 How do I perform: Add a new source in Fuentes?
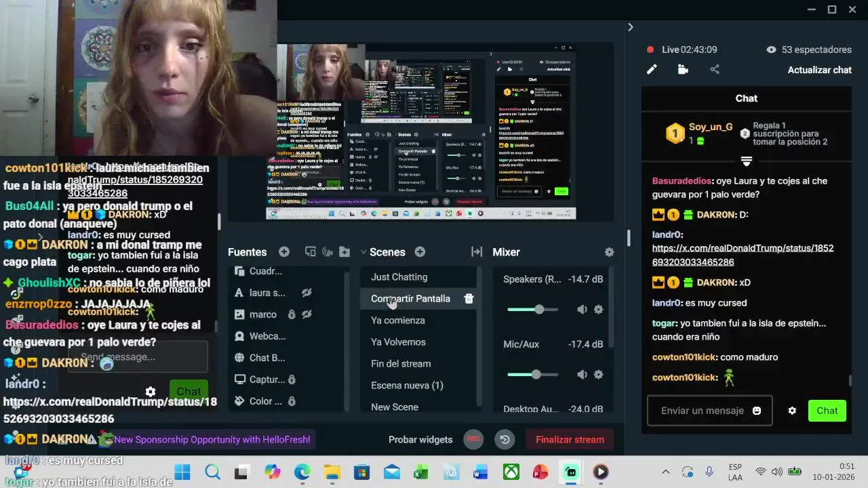(x=284, y=252)
